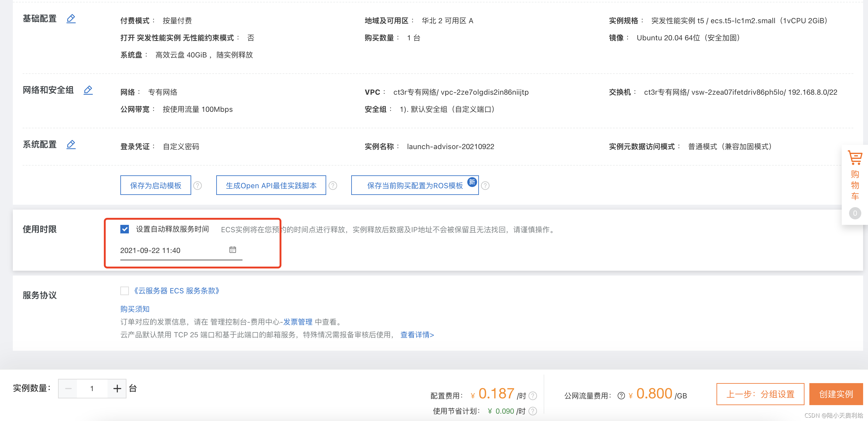Viewport: 868px width, 421px height.
Task: Click 保存当前购买配置为ROS模板 button
Action: pyautogui.click(x=415, y=185)
